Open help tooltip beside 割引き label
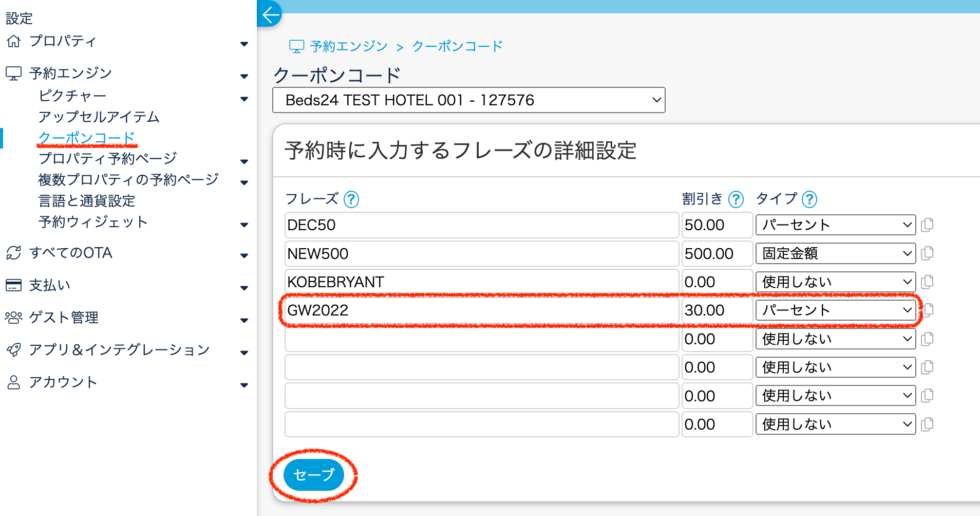This screenshot has height=516, width=980. coord(736,199)
